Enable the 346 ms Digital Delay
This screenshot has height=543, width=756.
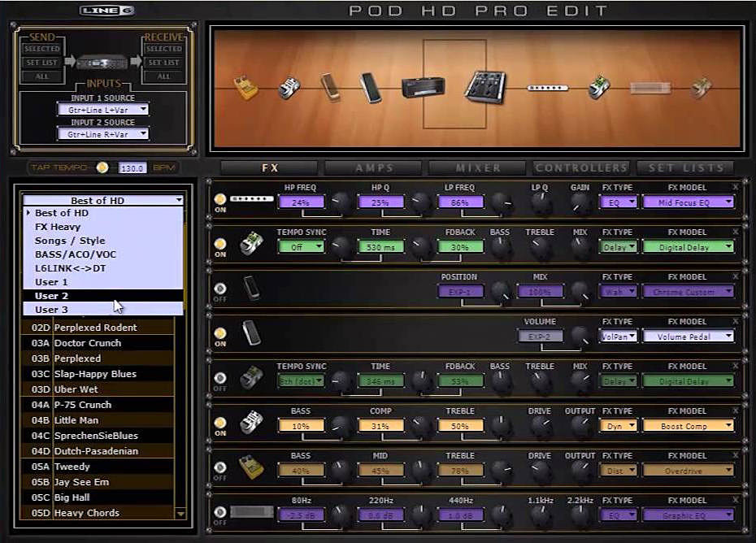point(219,378)
